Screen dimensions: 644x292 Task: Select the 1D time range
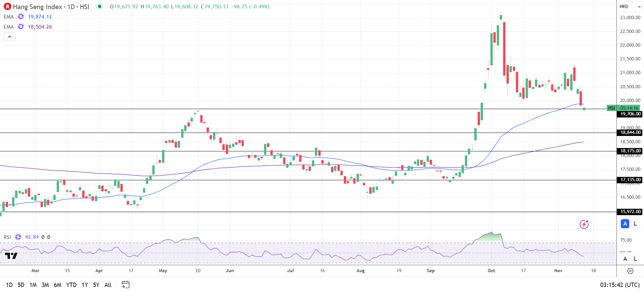9,285
